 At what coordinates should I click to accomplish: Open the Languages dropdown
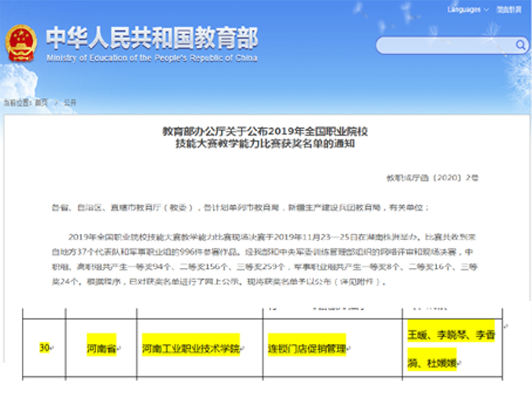pos(464,10)
